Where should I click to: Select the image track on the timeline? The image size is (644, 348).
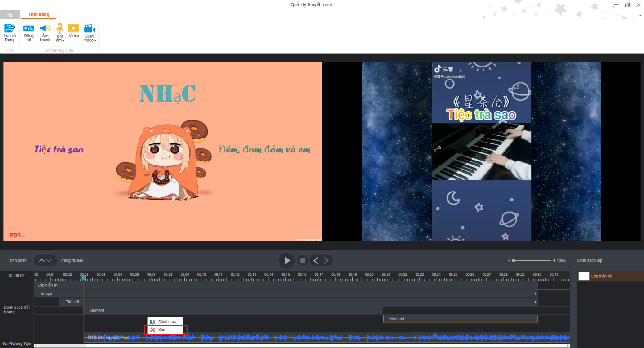coord(286,294)
